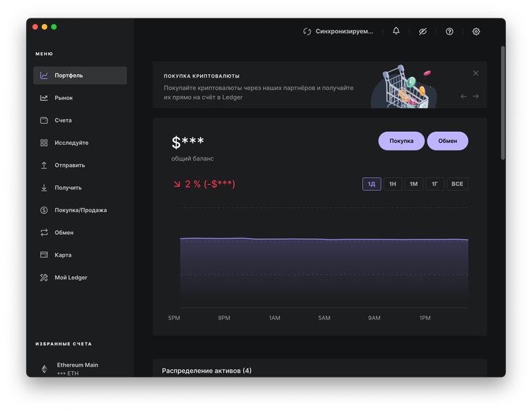Click the Мой Ledger tools icon

pyautogui.click(x=44, y=277)
